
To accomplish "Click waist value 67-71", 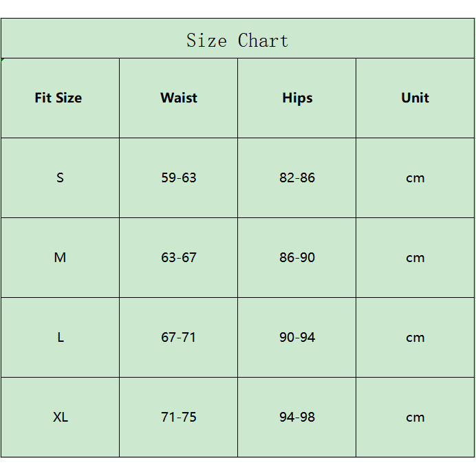I will tap(179, 337).
